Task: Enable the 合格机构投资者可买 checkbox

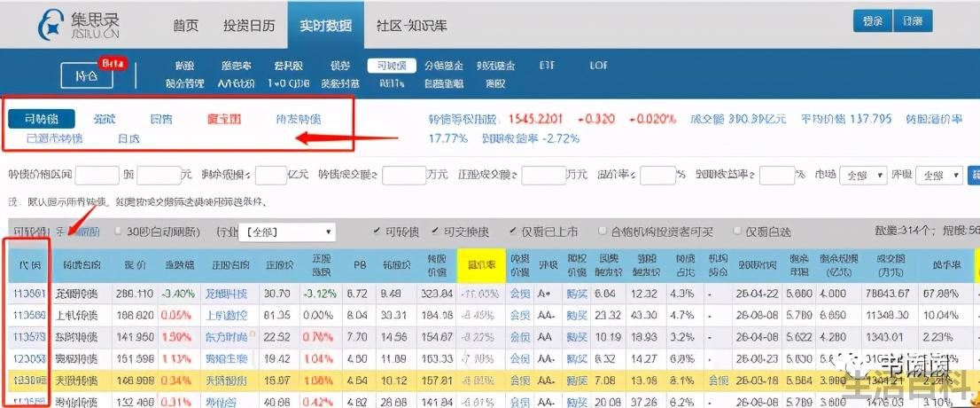Action: pyautogui.click(x=603, y=231)
